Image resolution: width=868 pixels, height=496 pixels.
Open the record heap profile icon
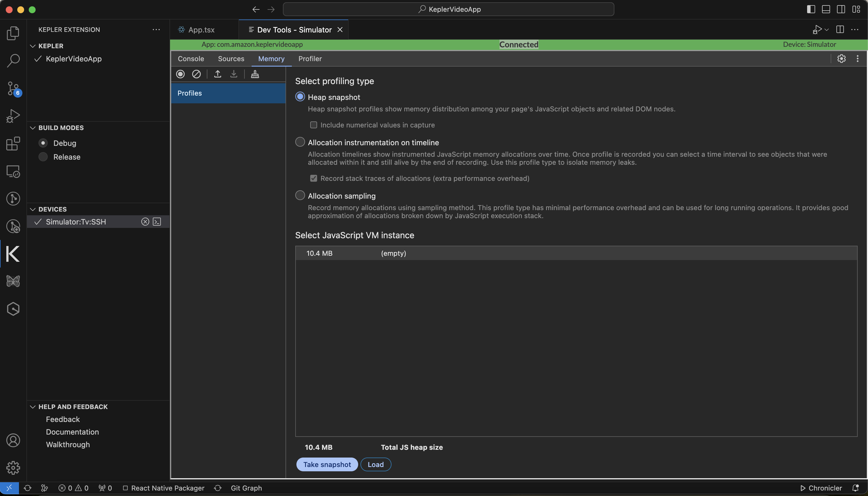point(180,74)
